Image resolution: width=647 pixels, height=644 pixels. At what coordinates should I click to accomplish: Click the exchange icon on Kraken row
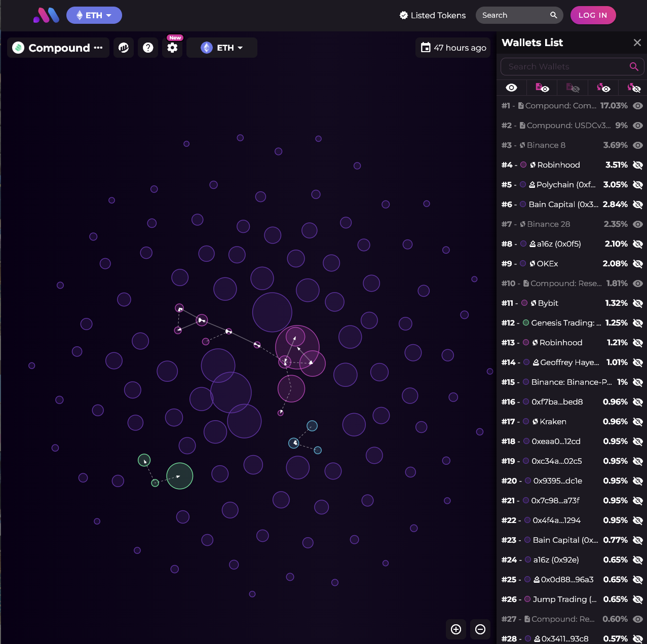click(x=536, y=422)
